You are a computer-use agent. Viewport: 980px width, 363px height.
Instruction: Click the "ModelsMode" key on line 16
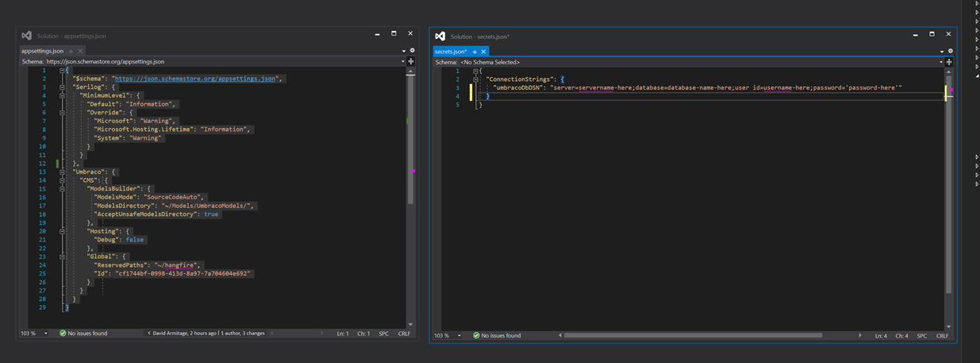(115, 197)
